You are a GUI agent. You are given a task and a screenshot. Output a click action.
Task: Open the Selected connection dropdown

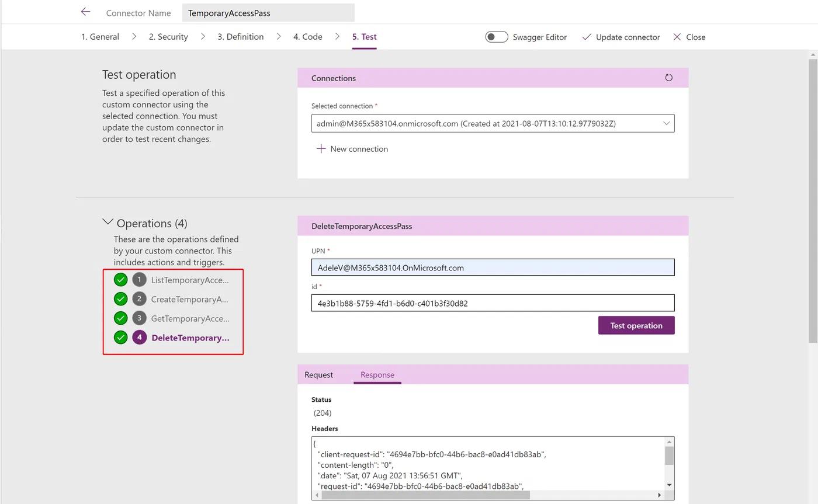pos(493,123)
